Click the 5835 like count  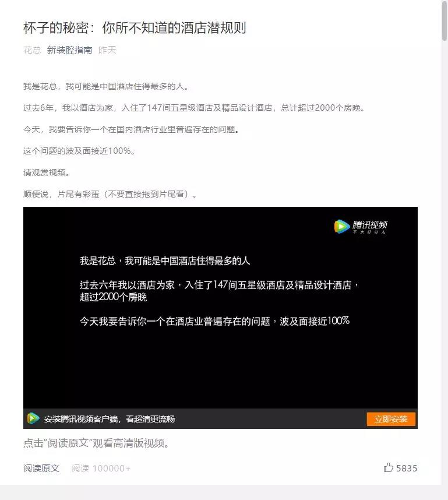click(x=407, y=468)
